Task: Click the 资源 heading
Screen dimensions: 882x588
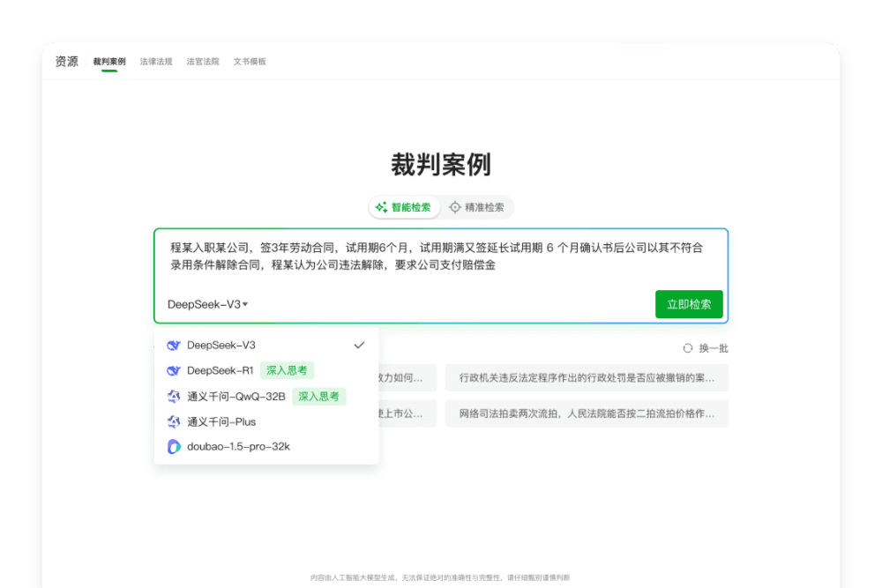Action: point(66,62)
